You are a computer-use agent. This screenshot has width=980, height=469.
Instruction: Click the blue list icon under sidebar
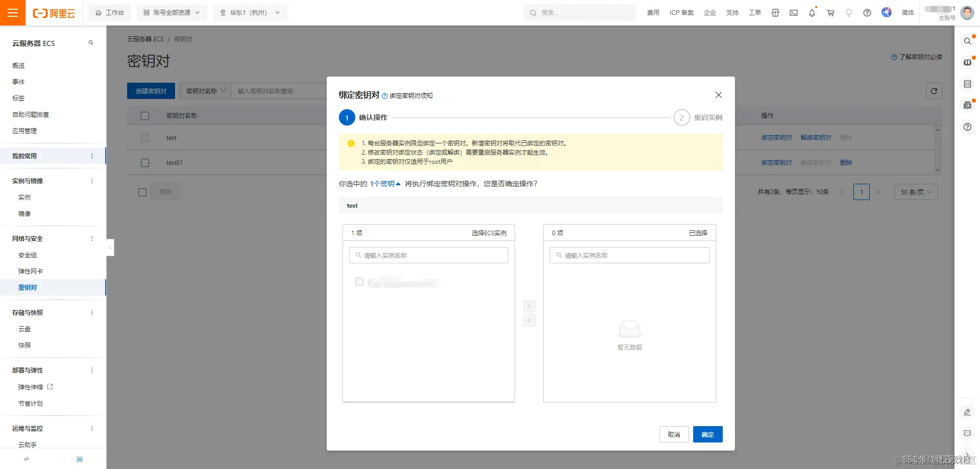(80, 459)
